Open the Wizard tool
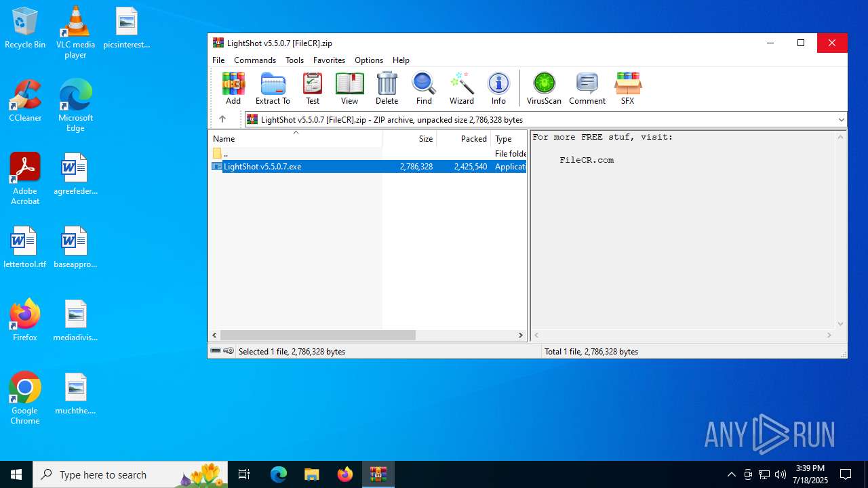This screenshot has width=868, height=488. pos(462,89)
